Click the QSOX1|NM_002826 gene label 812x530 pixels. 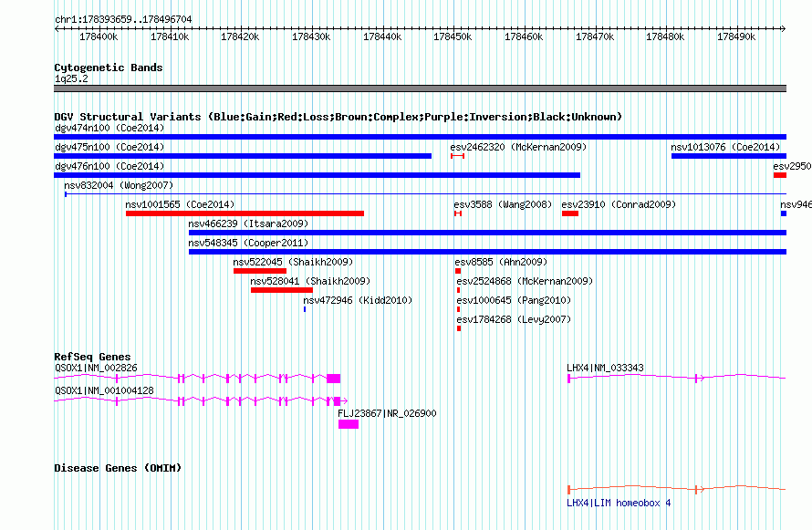(96, 368)
